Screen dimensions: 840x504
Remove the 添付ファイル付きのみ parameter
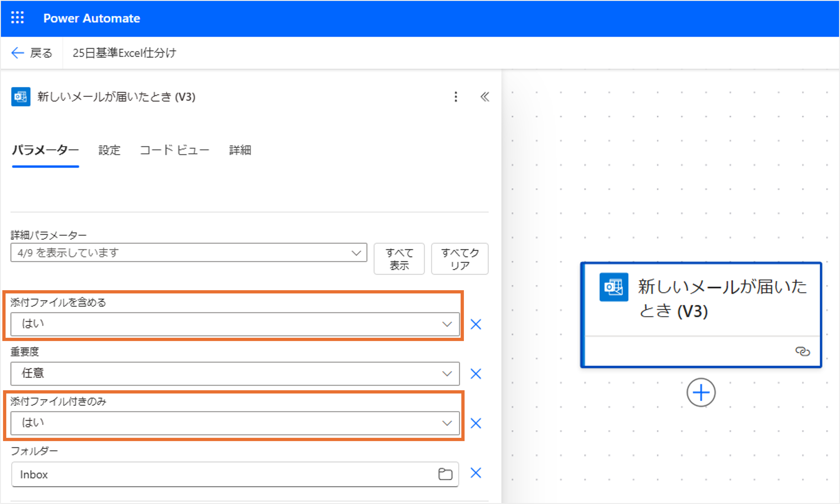tap(475, 423)
